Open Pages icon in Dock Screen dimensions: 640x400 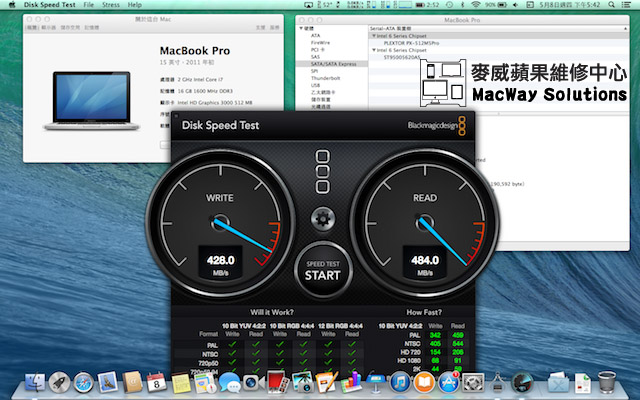[327, 382]
